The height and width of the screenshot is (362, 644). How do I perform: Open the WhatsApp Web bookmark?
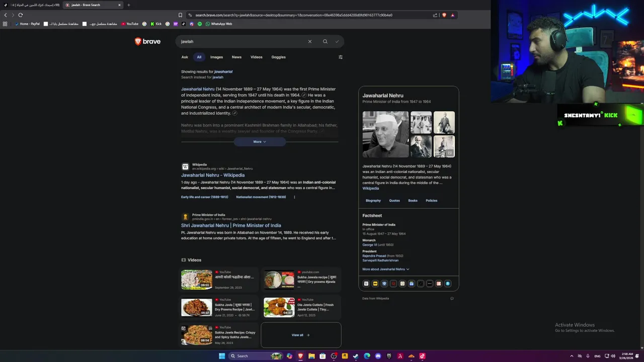219,24
